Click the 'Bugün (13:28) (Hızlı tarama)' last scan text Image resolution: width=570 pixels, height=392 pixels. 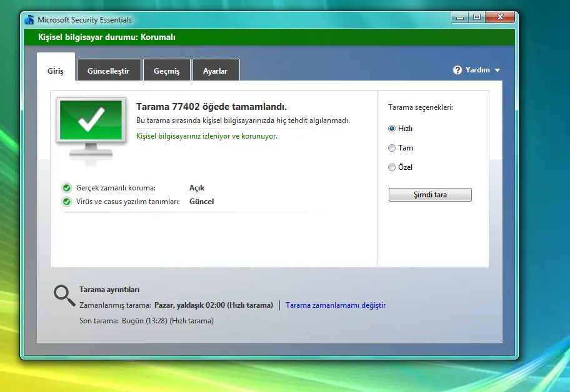167,321
